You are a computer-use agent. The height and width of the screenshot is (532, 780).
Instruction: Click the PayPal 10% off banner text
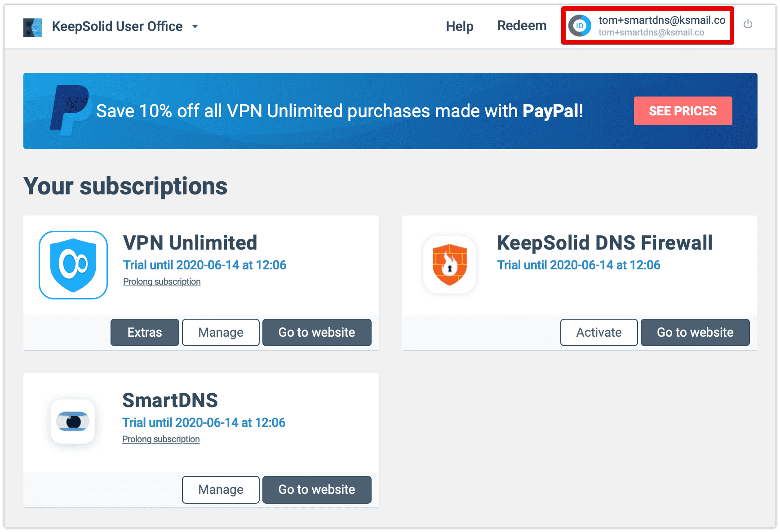click(340, 111)
